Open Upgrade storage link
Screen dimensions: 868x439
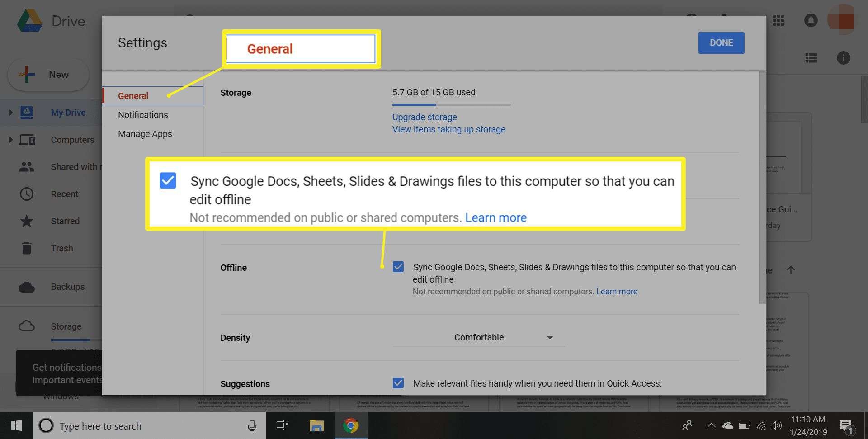(x=425, y=117)
